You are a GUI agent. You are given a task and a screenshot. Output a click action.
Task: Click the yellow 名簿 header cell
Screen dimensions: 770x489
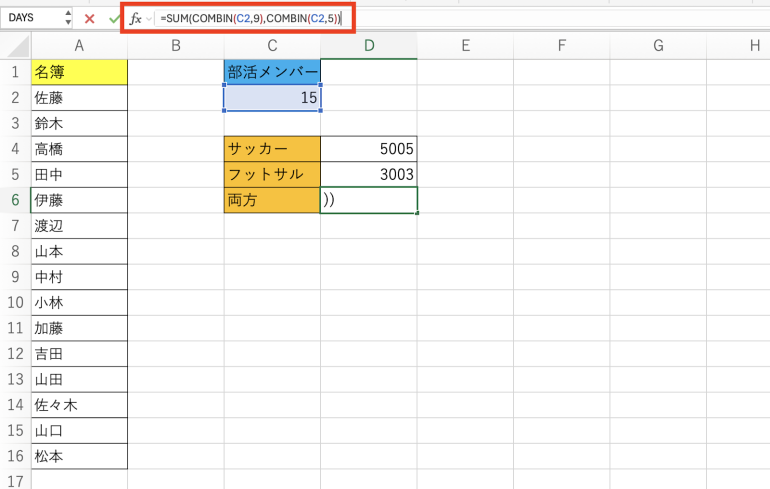(79, 72)
